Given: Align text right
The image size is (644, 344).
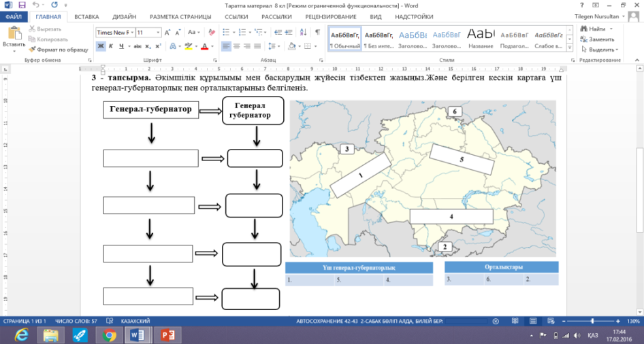Looking at the screenshot, I should pyautogui.click(x=247, y=46).
